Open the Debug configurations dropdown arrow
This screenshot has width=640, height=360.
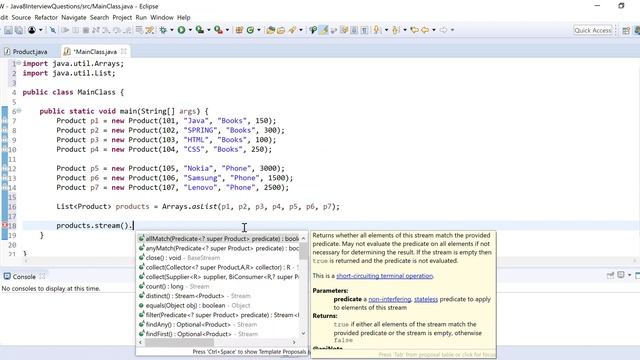(x=172, y=30)
